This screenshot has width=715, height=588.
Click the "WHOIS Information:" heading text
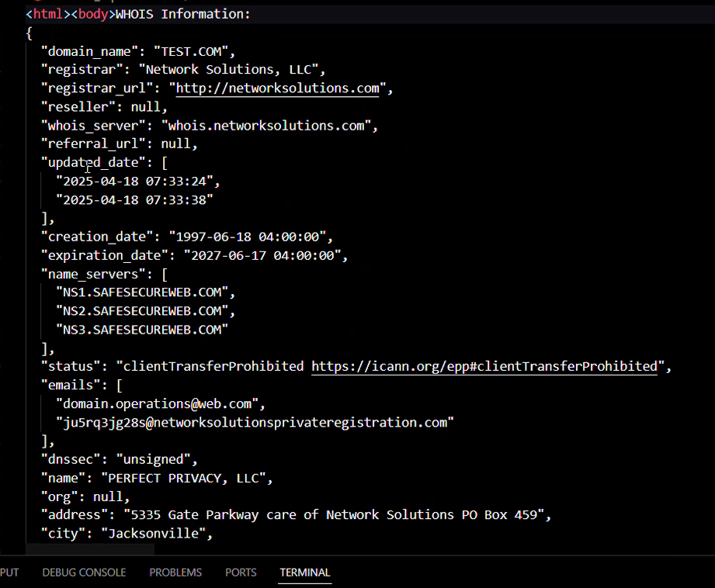(x=183, y=14)
